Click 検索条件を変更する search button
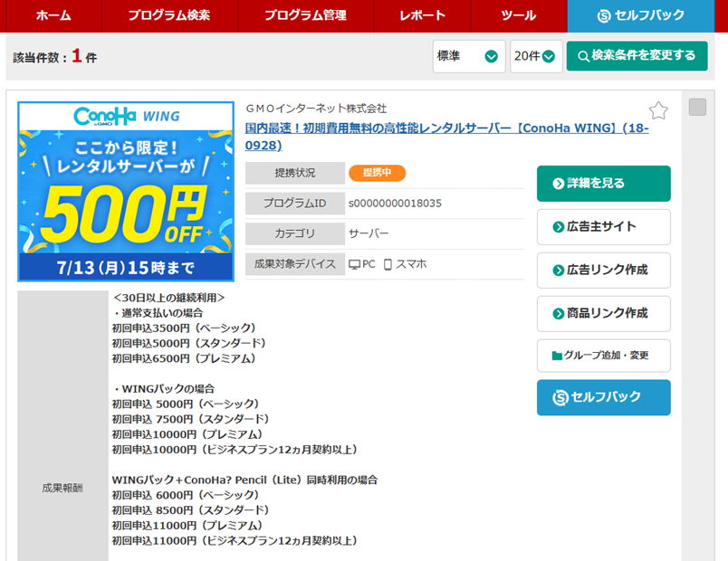 637,56
